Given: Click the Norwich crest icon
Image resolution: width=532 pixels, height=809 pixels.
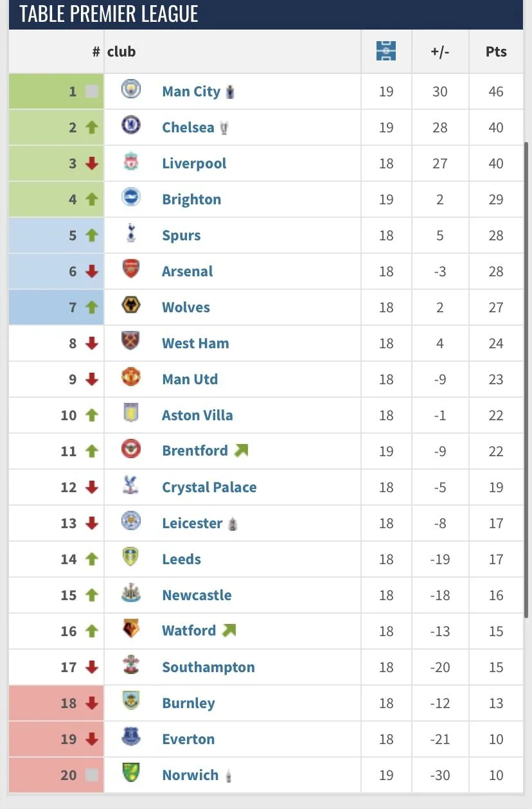Looking at the screenshot, I should click(x=131, y=774).
